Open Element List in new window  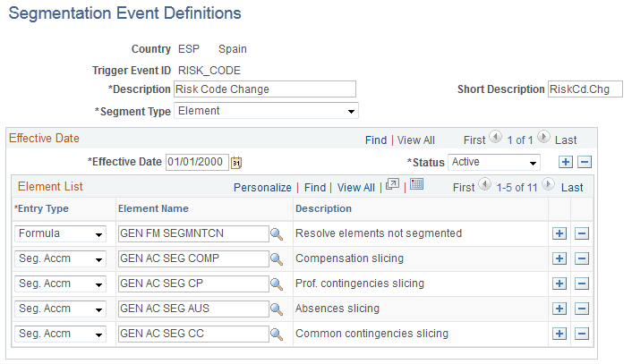pos(391,186)
